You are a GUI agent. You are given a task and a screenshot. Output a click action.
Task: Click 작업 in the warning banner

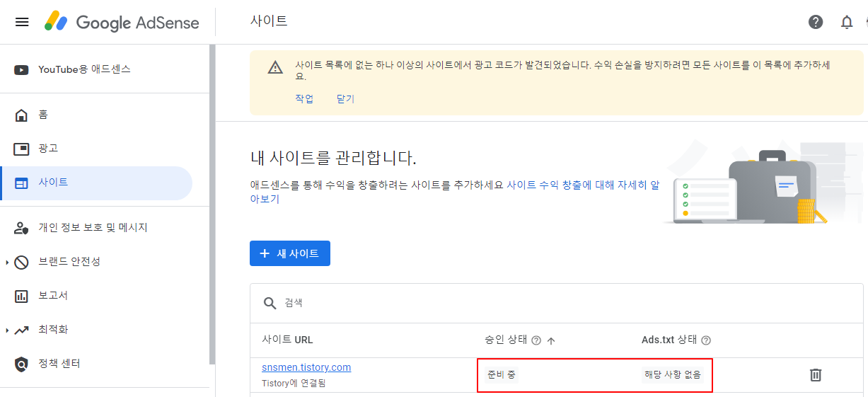304,98
